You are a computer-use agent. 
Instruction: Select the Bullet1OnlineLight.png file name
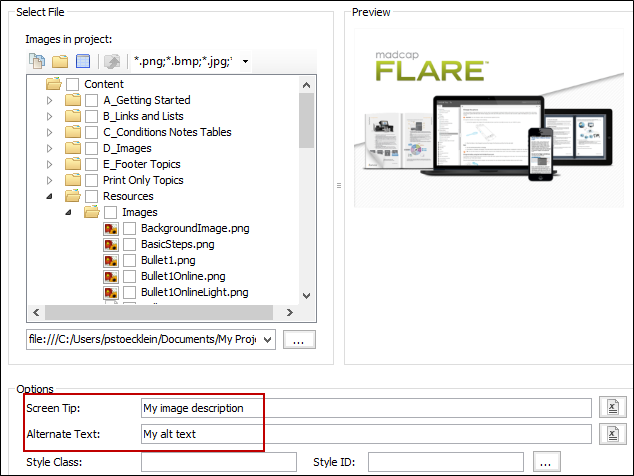194,292
